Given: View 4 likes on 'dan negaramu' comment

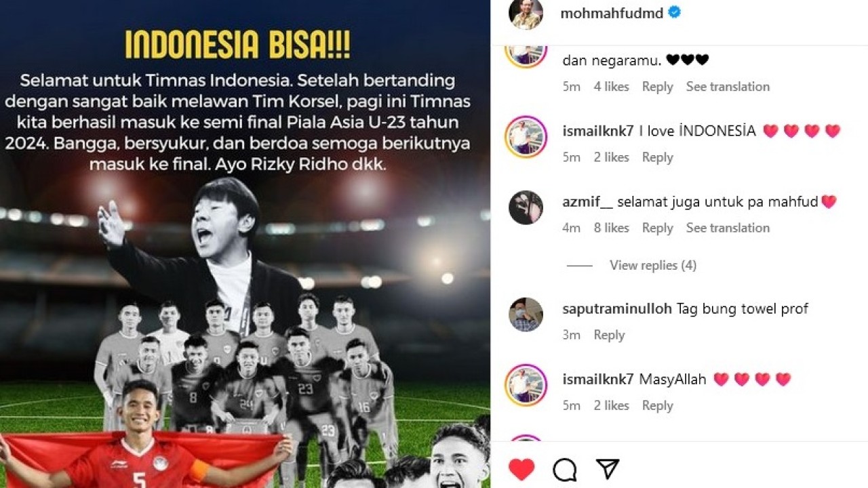Looking at the screenshot, I should tap(611, 87).
